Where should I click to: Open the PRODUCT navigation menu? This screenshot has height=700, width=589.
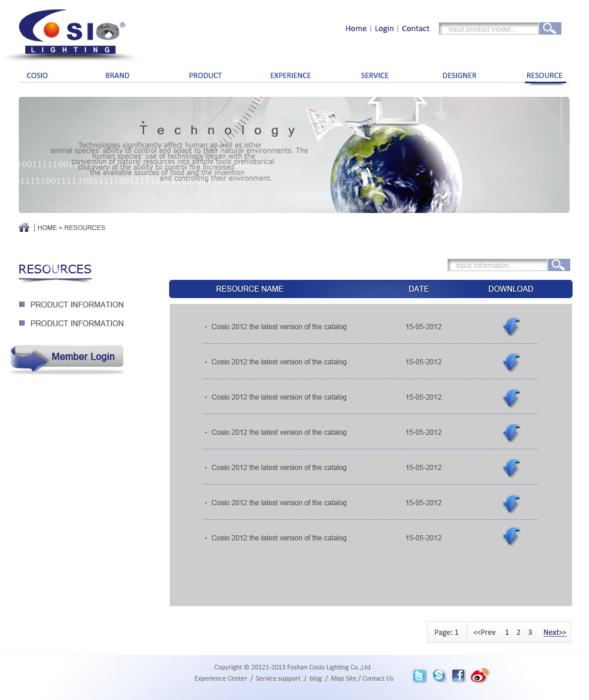(205, 76)
